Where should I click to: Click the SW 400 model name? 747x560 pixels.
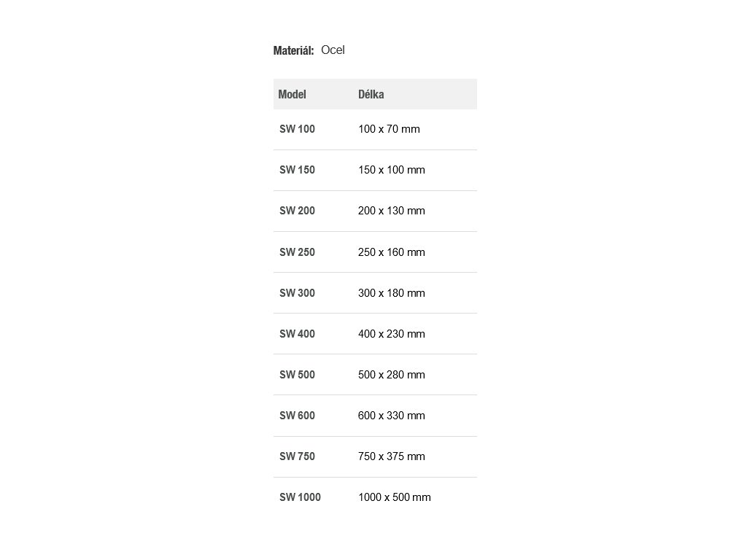[x=298, y=334]
